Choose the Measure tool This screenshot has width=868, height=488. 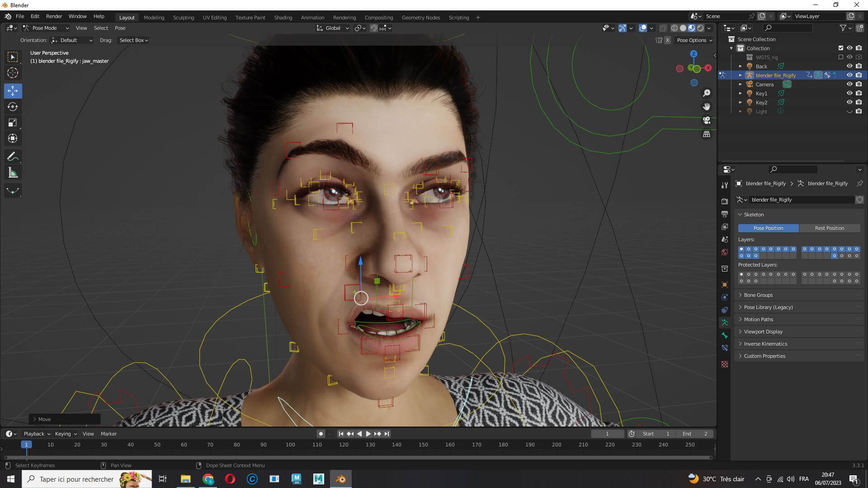pos(13,173)
